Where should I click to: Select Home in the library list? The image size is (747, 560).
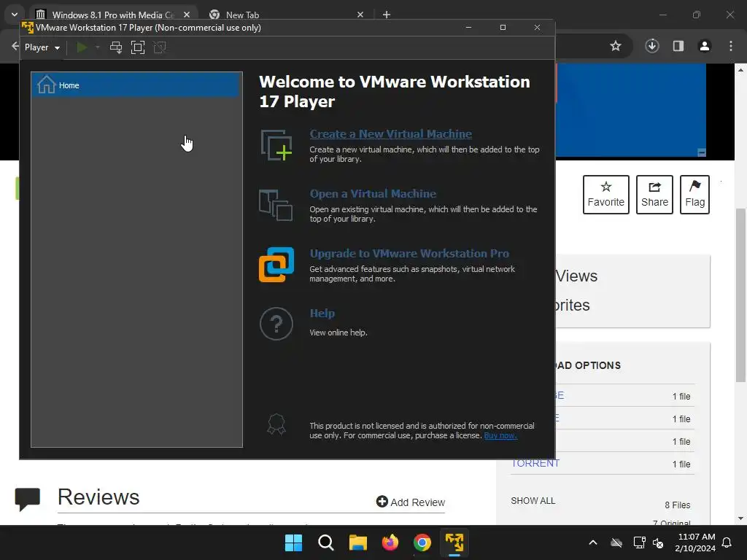136,85
